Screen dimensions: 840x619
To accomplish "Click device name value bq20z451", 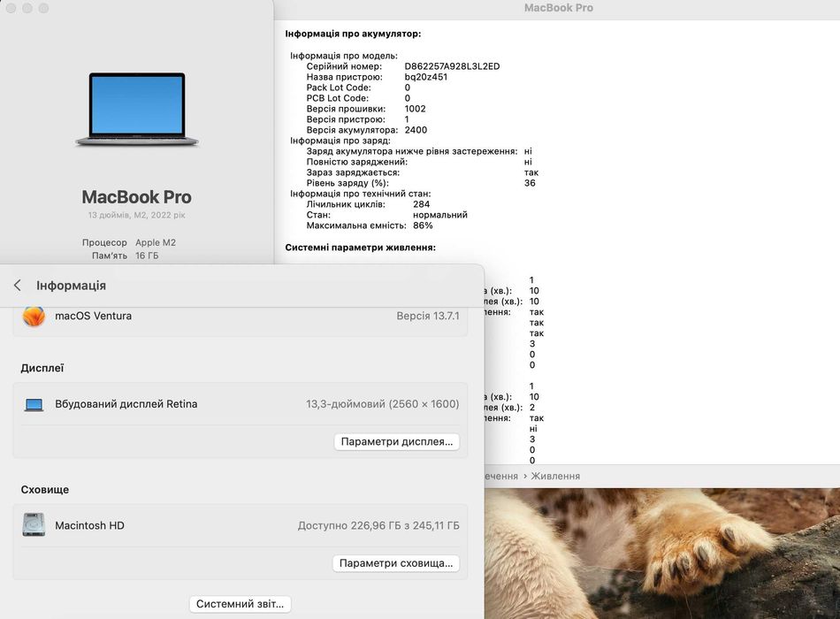I will (x=426, y=77).
